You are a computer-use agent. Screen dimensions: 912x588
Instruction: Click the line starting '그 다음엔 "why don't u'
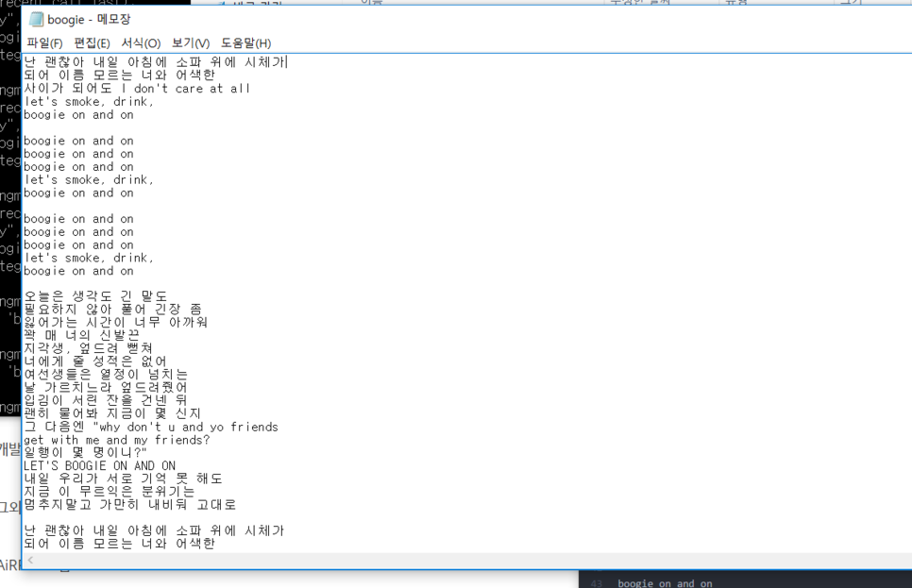(151, 427)
